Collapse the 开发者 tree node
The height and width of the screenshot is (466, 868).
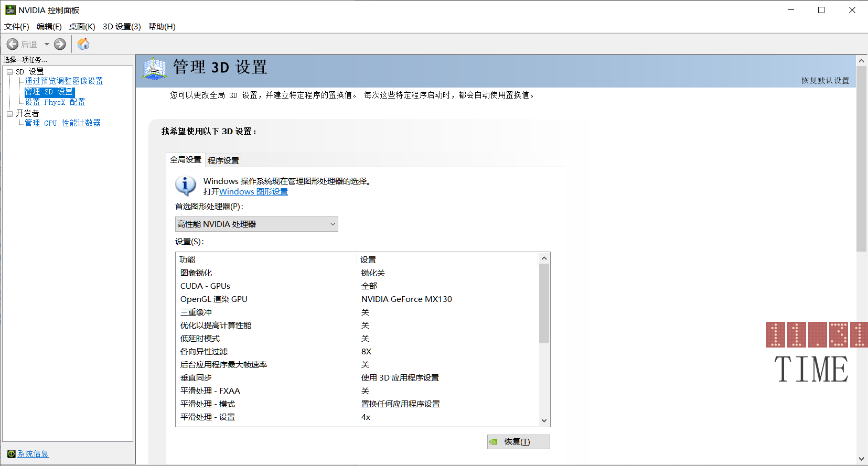(x=9, y=113)
